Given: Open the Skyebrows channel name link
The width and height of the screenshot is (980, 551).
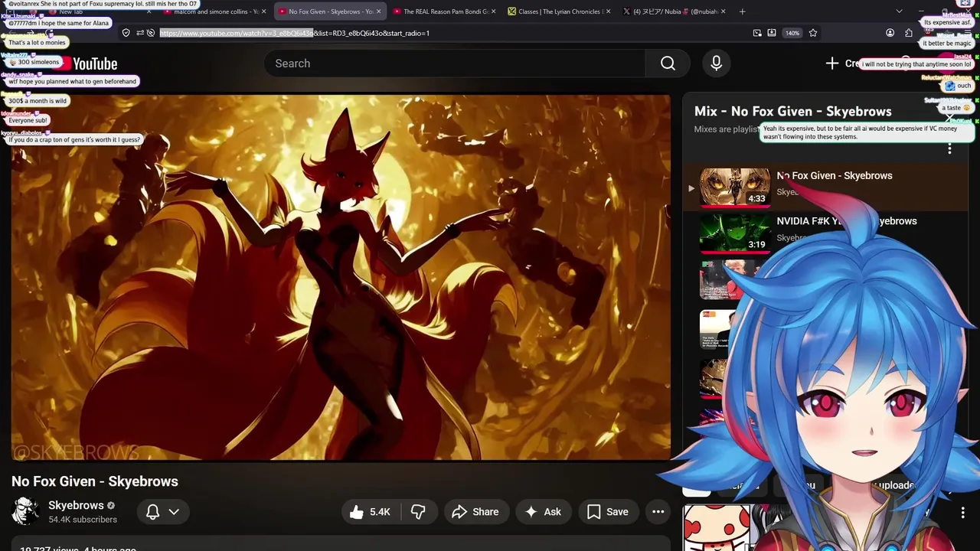Looking at the screenshot, I should pyautogui.click(x=76, y=505).
